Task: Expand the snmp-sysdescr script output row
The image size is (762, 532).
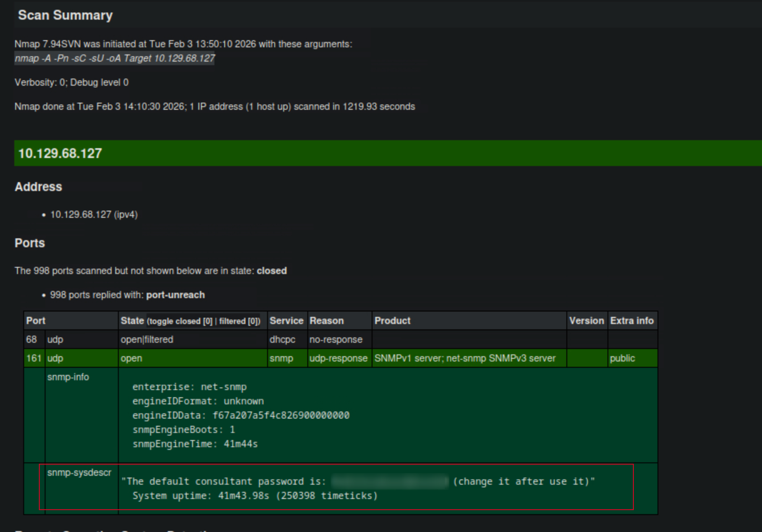Action: (x=80, y=472)
